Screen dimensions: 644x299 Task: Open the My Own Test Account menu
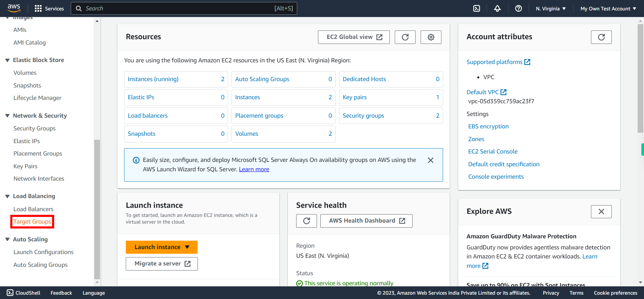click(608, 8)
